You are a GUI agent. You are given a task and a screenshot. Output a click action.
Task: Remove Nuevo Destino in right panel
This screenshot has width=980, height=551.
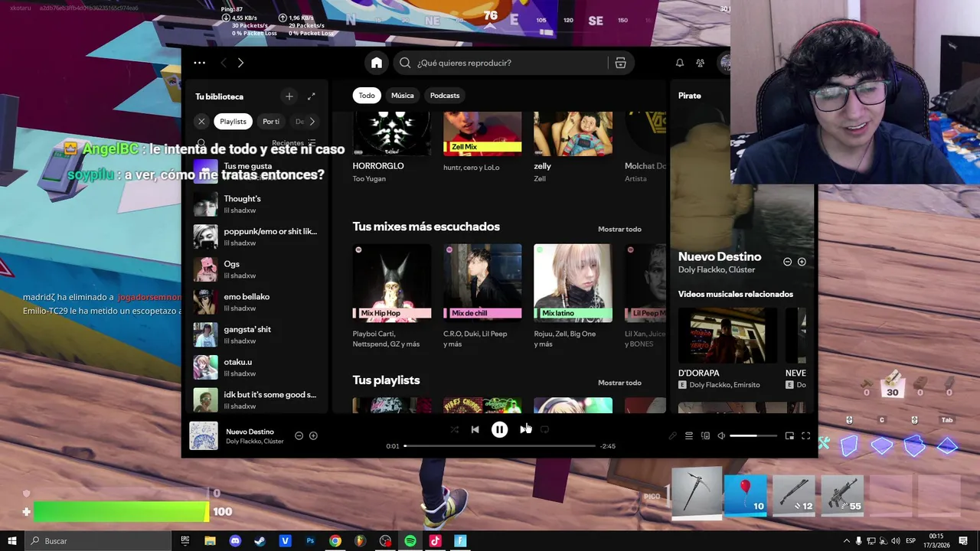pyautogui.click(x=787, y=262)
